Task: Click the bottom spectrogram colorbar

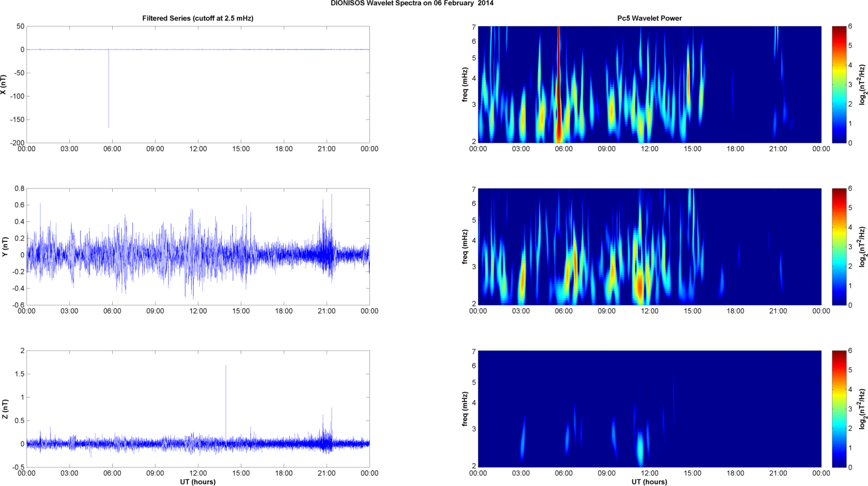Action: click(839, 409)
